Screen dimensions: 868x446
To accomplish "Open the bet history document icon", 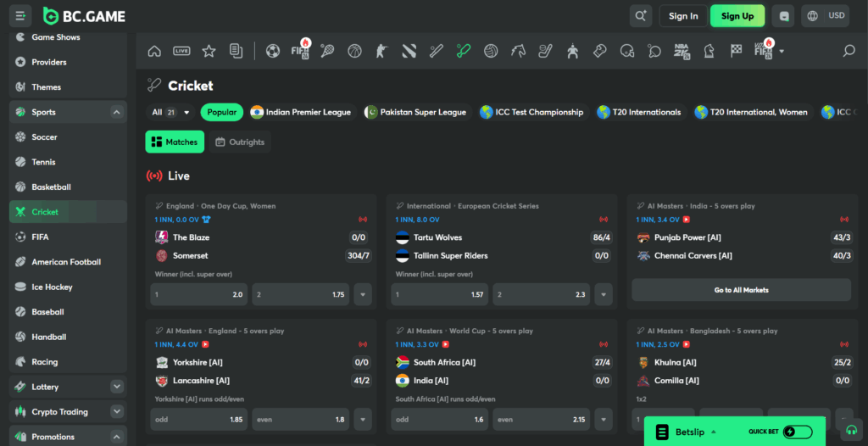I will point(236,51).
